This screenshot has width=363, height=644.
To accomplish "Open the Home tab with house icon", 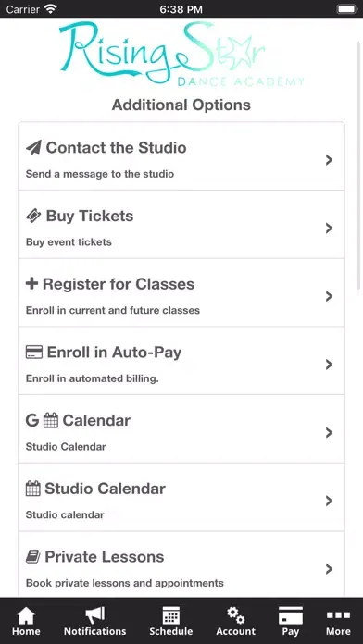I will pyautogui.click(x=26, y=621).
